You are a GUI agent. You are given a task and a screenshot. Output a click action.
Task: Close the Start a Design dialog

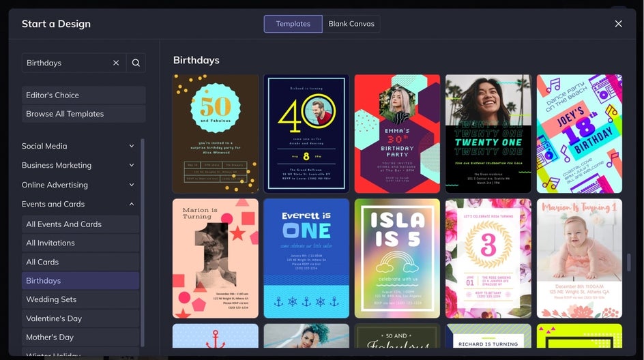click(618, 24)
